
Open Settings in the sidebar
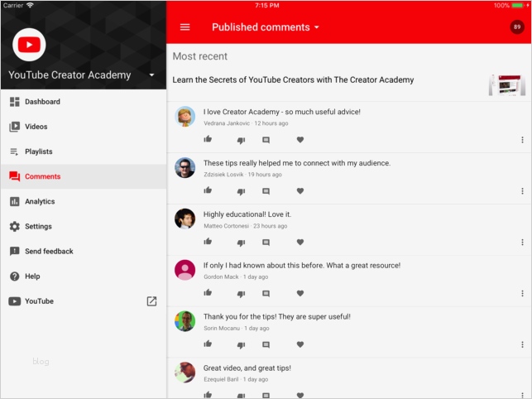tap(84, 227)
